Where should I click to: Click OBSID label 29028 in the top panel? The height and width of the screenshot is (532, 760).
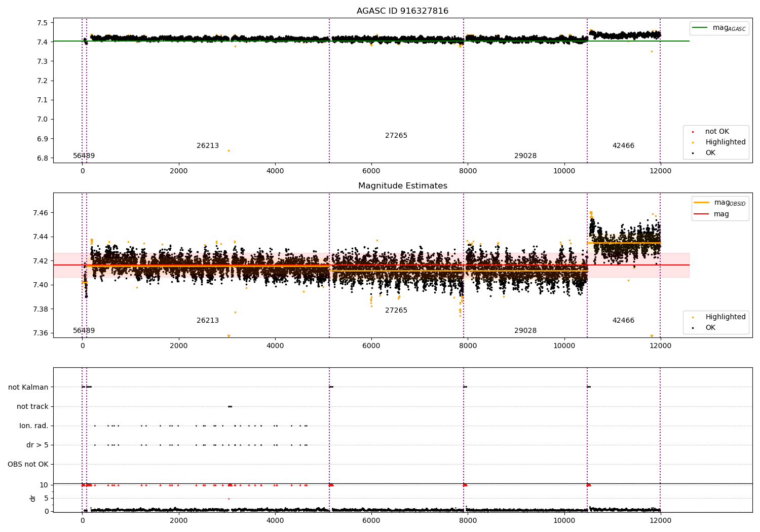(525, 156)
